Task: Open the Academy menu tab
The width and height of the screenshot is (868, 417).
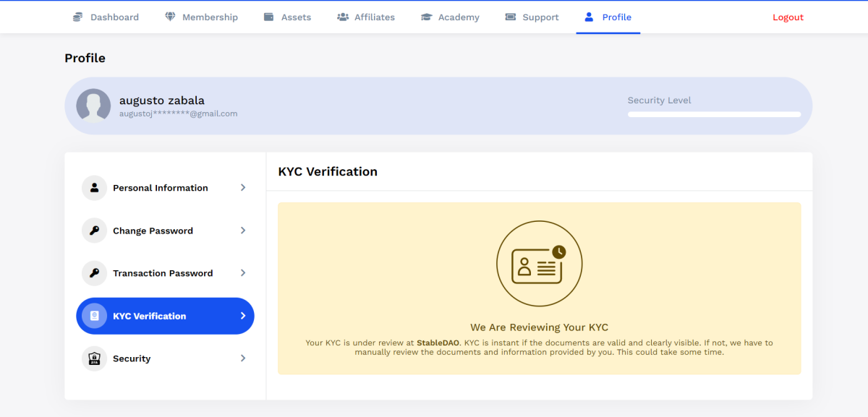Action: (450, 17)
